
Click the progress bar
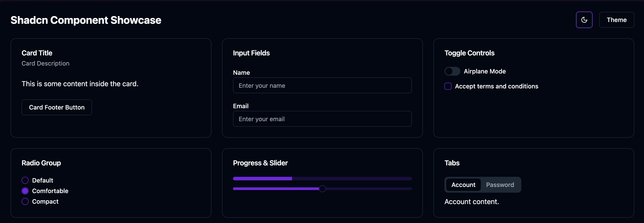point(322,178)
